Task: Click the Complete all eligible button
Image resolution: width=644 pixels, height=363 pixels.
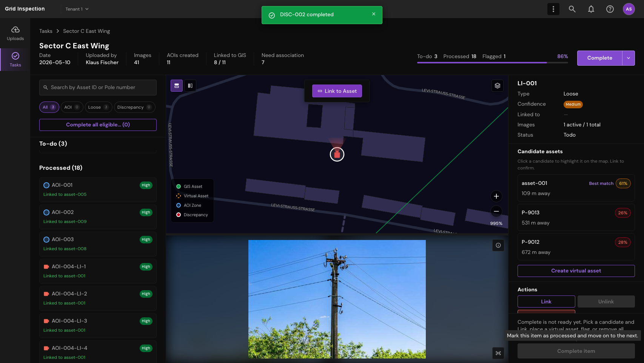Action: [98, 125]
